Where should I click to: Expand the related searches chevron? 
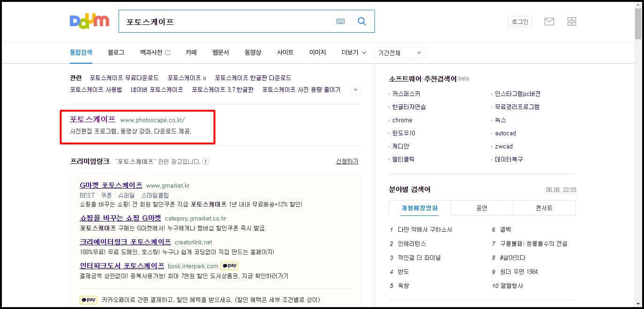click(355, 89)
